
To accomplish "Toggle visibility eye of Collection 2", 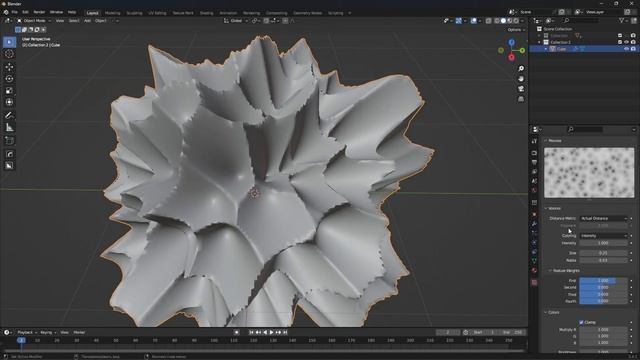I will click(x=627, y=42).
